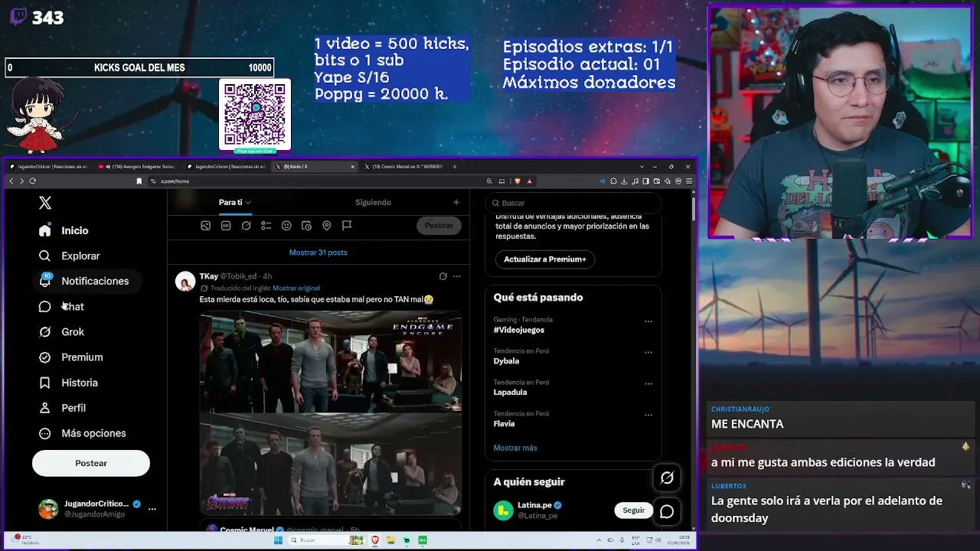Open options for #Videojuegos trend
Image resolution: width=980 pixels, height=551 pixels.
[x=648, y=321]
